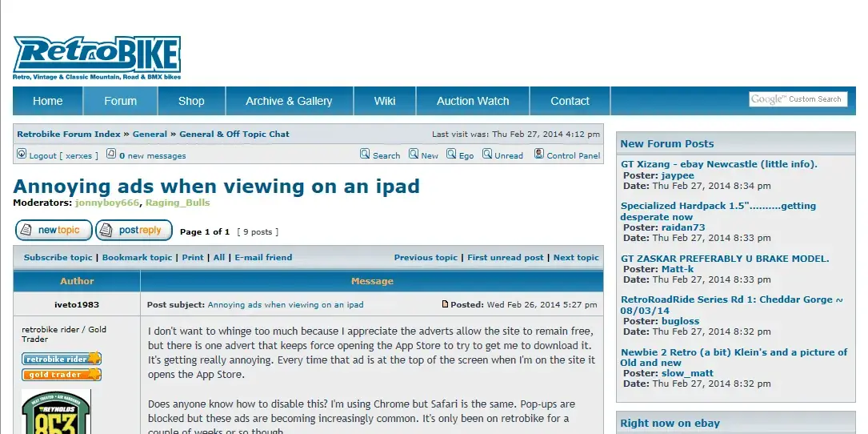Click the Reynolds 853 avatar image
Screen dimensions: 868x434
(x=56, y=412)
